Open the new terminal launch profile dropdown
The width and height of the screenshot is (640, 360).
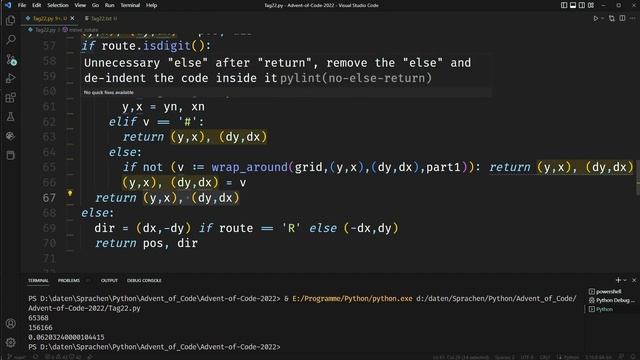pos(625,280)
